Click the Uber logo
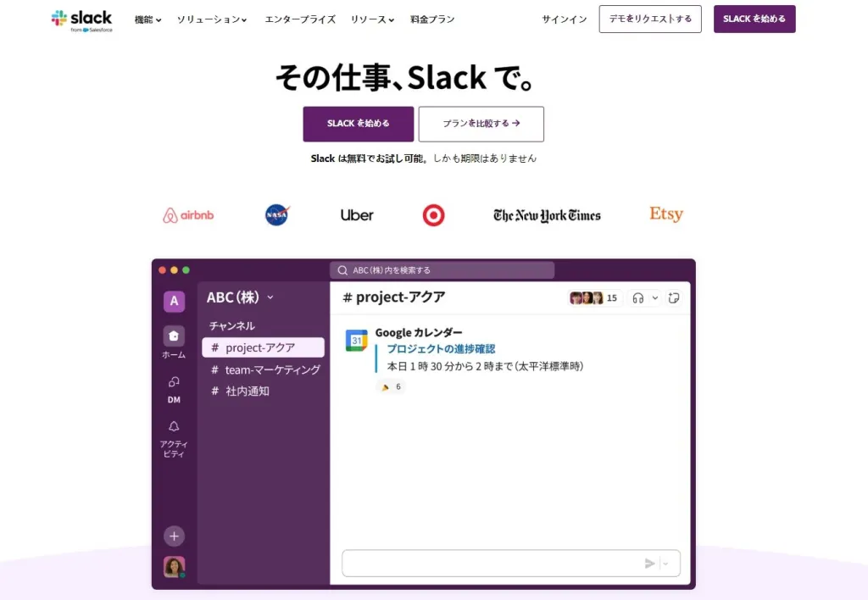 click(x=357, y=214)
